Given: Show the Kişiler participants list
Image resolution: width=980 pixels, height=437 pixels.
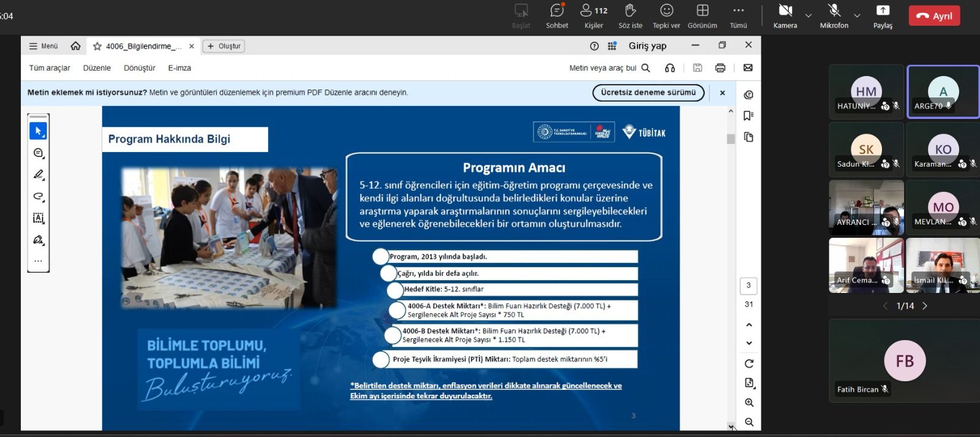Looking at the screenshot, I should 594,16.
